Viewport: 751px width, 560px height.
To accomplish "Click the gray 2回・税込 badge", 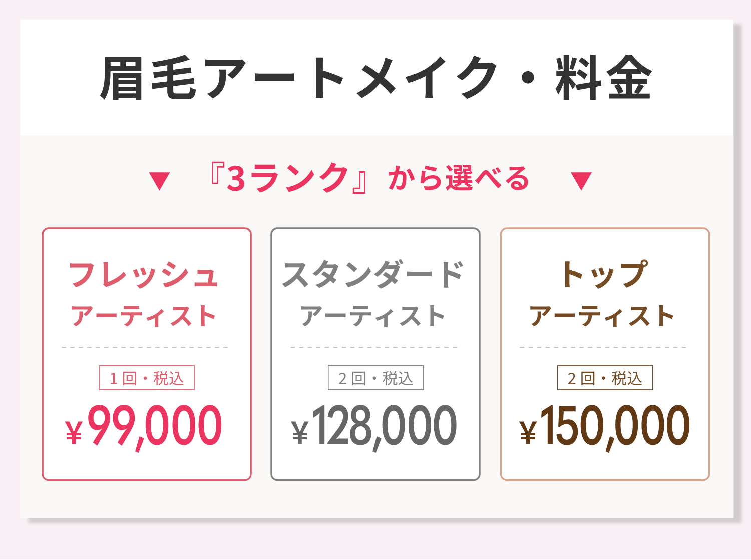I will coord(375,378).
